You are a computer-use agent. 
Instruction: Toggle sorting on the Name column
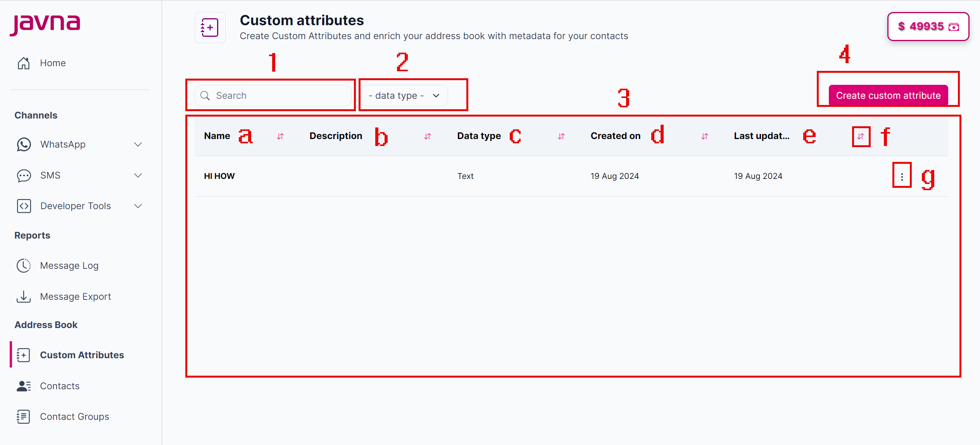(280, 136)
